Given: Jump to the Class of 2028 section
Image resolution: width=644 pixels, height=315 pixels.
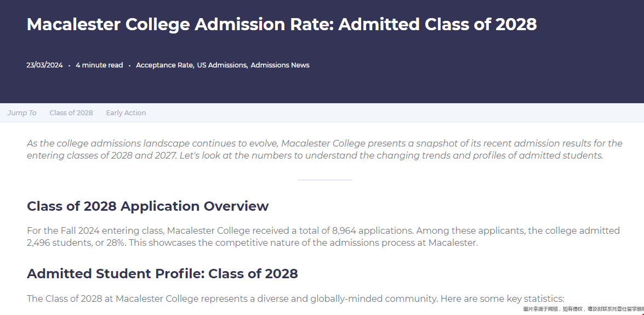Looking at the screenshot, I should (71, 113).
